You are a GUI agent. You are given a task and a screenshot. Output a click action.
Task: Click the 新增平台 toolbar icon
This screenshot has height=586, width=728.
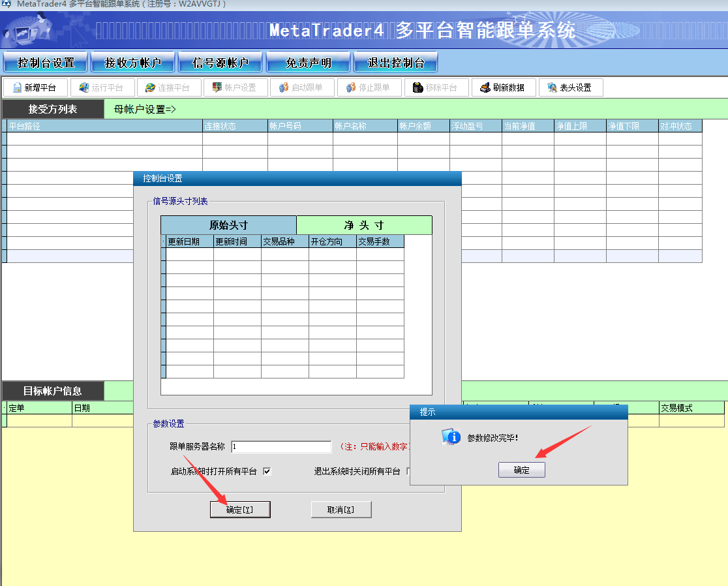coord(17,87)
